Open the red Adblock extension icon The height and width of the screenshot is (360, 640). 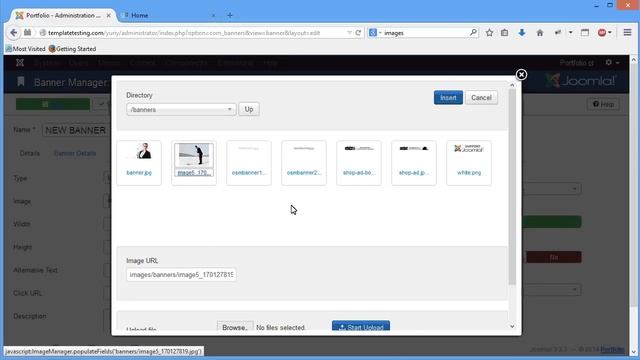click(x=602, y=33)
